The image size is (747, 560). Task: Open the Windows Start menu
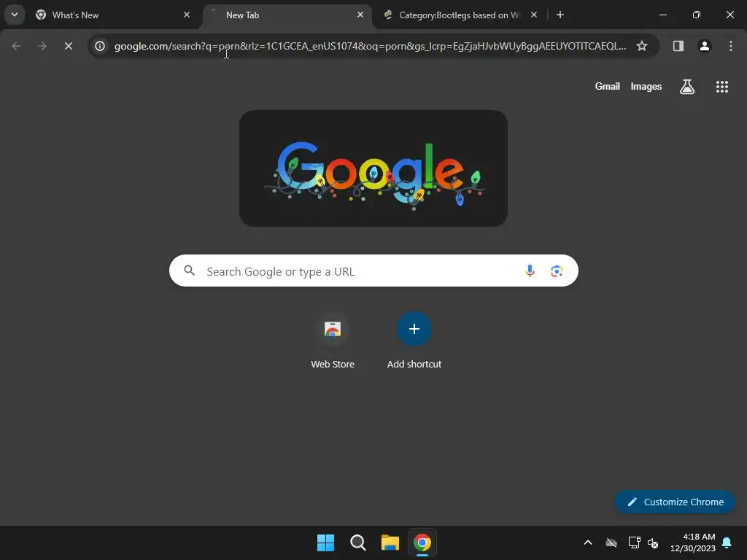[x=326, y=542]
